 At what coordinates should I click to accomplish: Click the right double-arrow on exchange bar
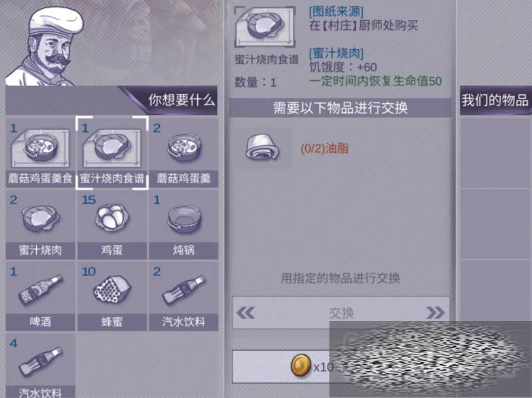(435, 312)
